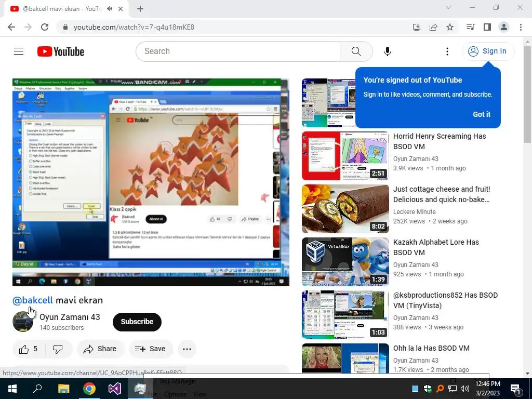Open the Oyun Zamanı 43 channel avatar

pyautogui.click(x=23, y=322)
